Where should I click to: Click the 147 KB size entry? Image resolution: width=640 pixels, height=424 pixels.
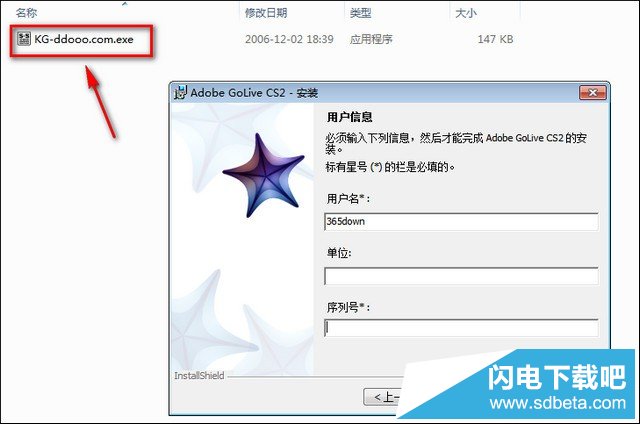pyautogui.click(x=495, y=39)
